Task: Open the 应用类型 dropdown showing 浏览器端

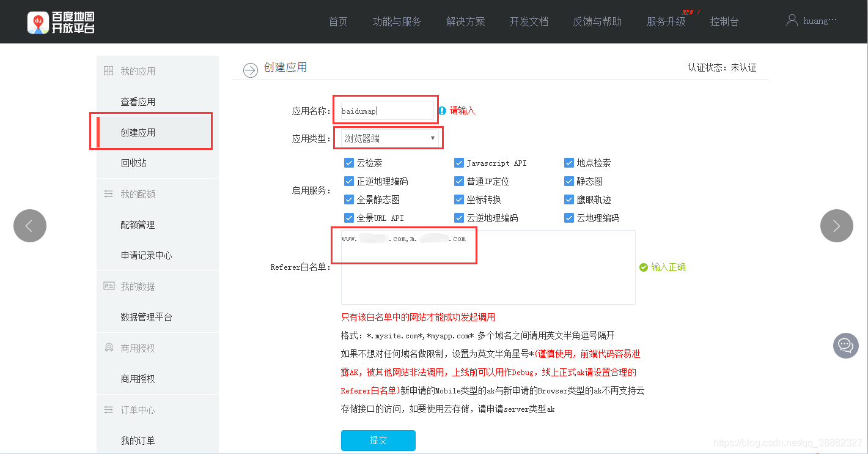Action: click(x=390, y=138)
